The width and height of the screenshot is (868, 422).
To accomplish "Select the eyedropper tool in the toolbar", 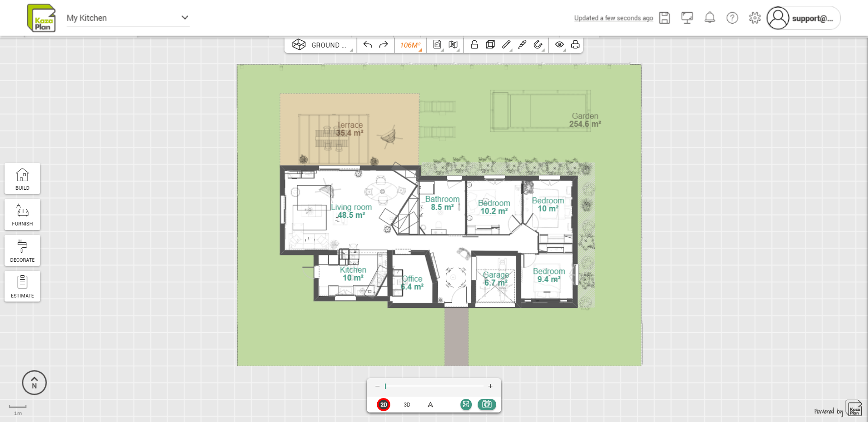I will (x=522, y=45).
